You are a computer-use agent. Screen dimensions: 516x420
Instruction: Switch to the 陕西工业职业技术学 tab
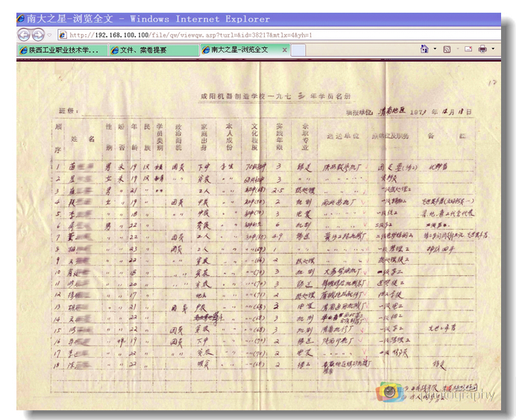[x=62, y=50]
